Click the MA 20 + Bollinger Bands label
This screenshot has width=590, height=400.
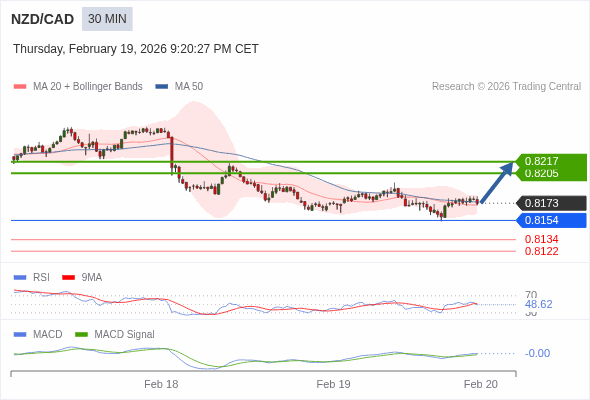[x=88, y=87]
